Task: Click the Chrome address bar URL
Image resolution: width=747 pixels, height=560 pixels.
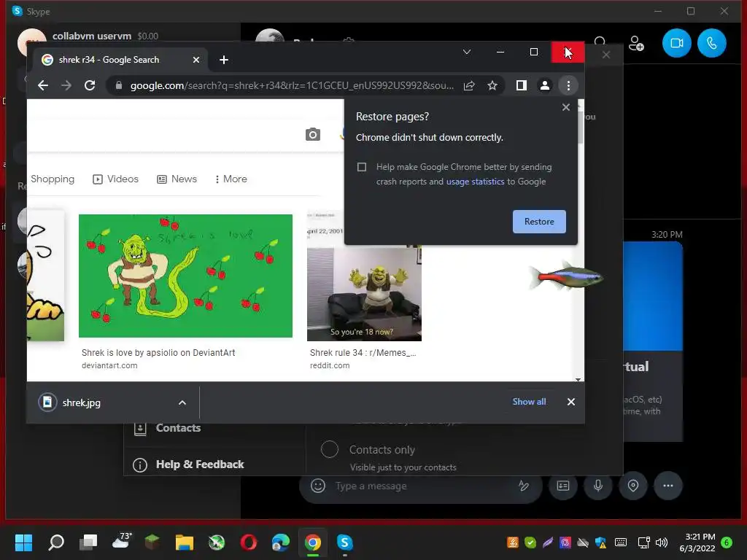Action: point(292,86)
